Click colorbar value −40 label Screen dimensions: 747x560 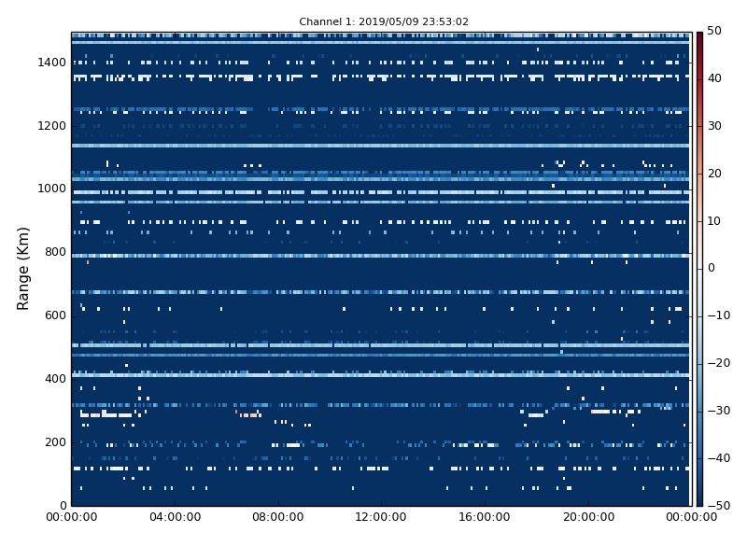coord(719,458)
